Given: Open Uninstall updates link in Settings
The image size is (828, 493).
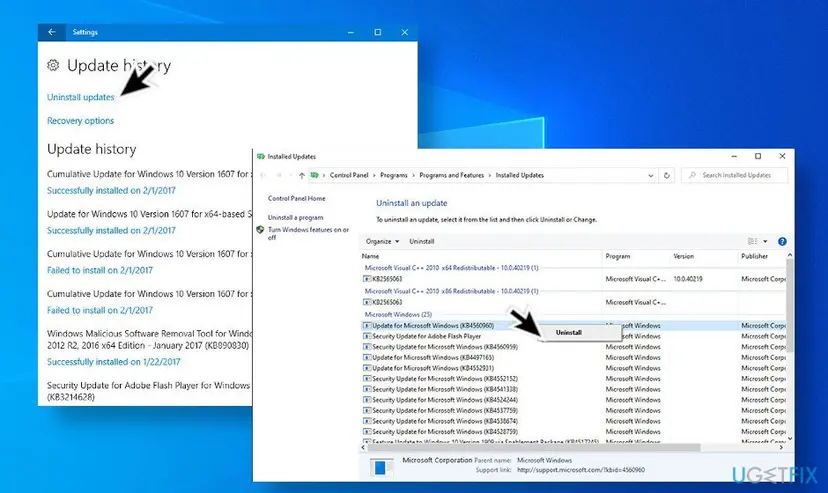Looking at the screenshot, I should (81, 97).
